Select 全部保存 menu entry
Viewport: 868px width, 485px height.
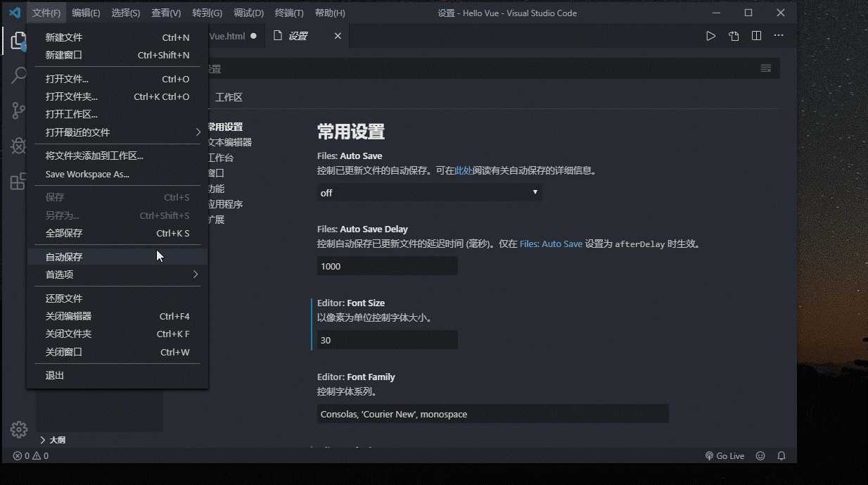117,233
